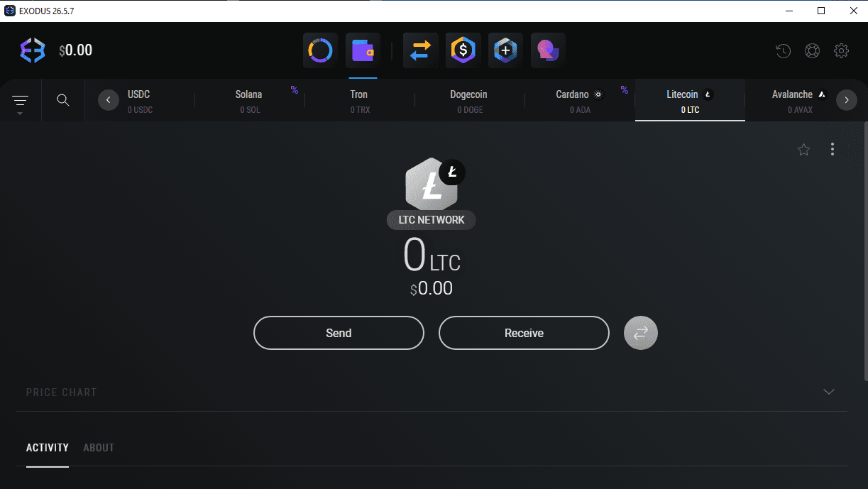Viewport: 868px width, 489px height.
Task: Open the Exchange swap arrows icon
Action: coord(420,50)
